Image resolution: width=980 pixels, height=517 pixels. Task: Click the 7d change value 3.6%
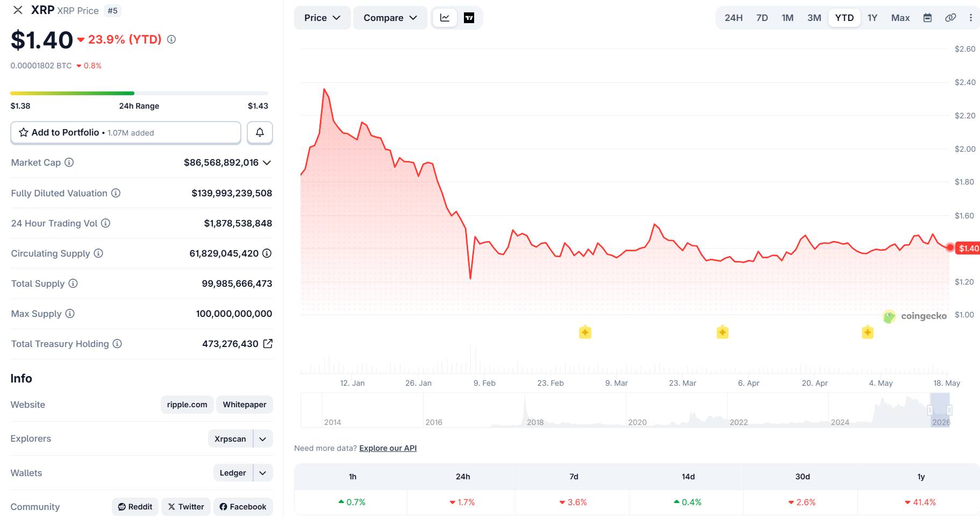[x=573, y=502]
